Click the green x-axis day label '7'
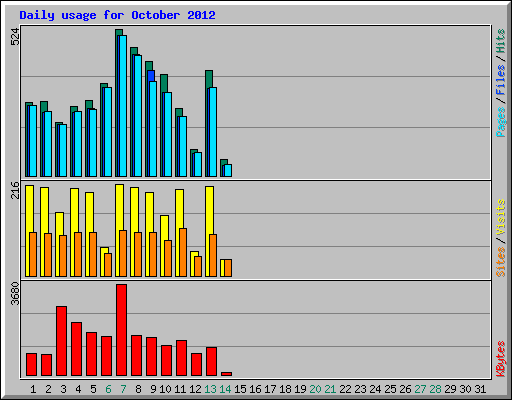The width and height of the screenshot is (512, 400). coord(123,389)
